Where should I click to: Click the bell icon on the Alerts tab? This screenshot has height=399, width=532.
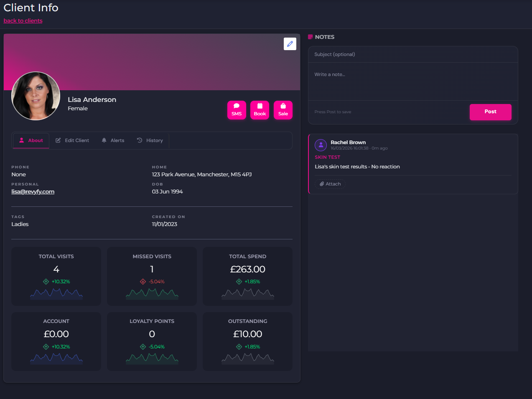point(104,140)
